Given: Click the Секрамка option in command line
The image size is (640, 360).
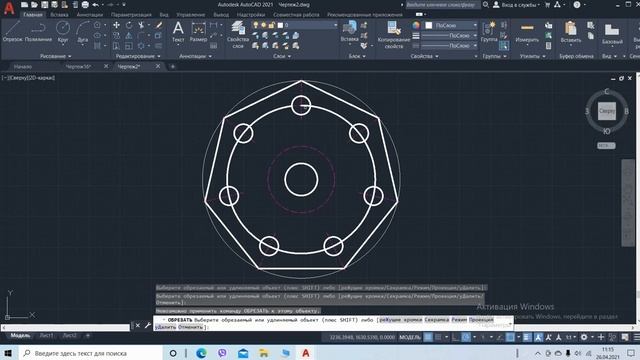Looking at the screenshot, I should pos(436,320).
